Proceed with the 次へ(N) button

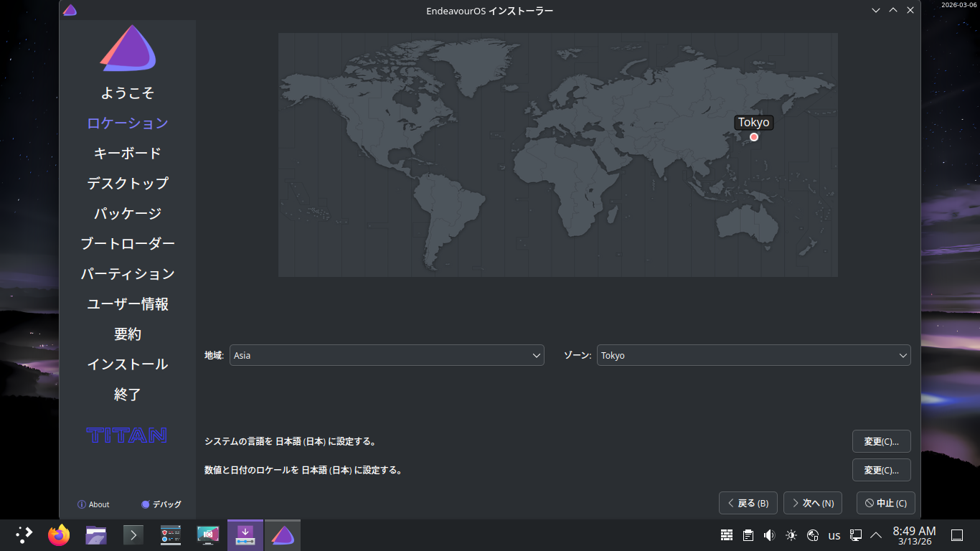click(813, 503)
